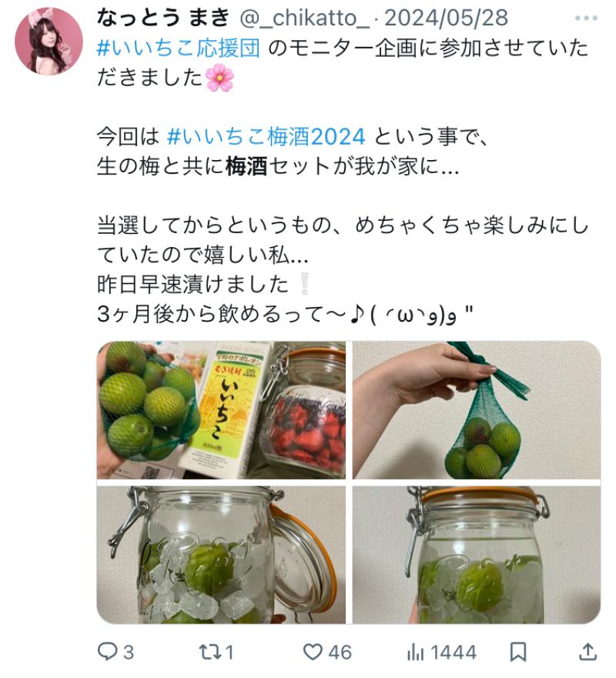Open photo of iichiko carton and plums
This screenshot has width=616, height=678.
(221, 410)
